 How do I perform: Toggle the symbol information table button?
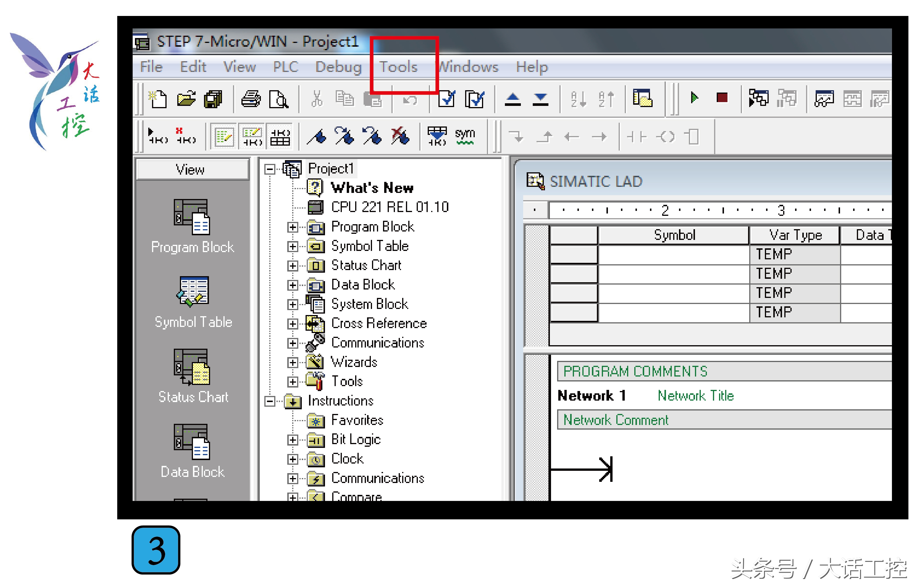coord(280,137)
